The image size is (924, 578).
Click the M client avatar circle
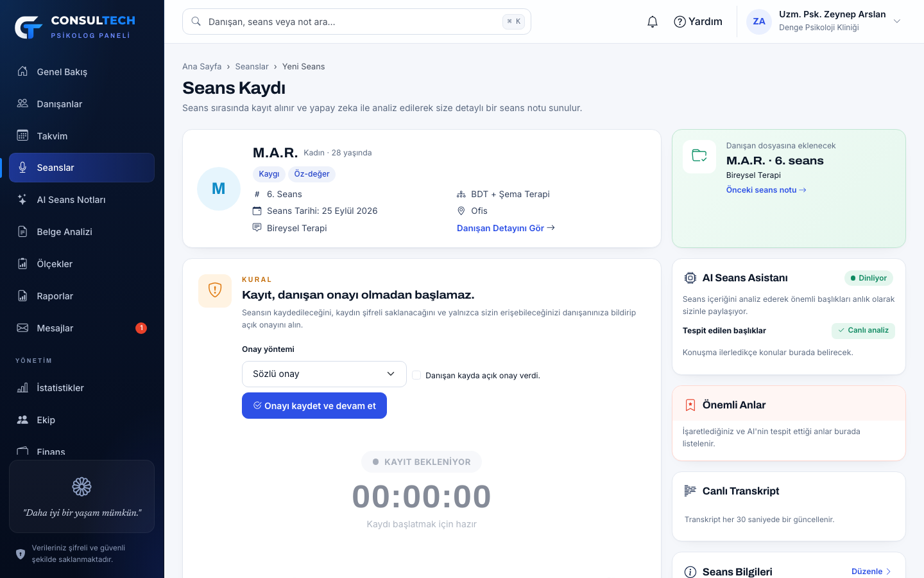click(219, 189)
